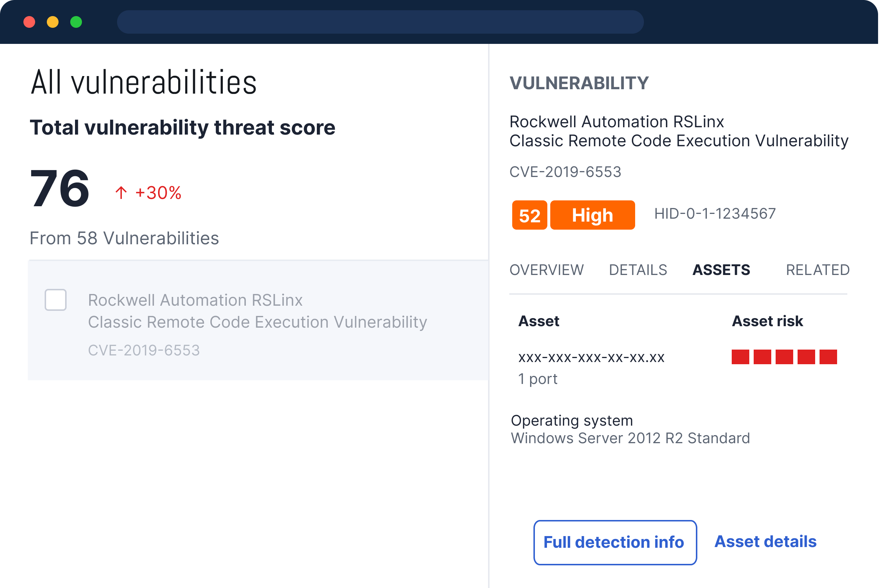Select asset xxx-xxx-xxx-xx-xx.xx
This screenshot has width=881, height=588.
coord(591,357)
